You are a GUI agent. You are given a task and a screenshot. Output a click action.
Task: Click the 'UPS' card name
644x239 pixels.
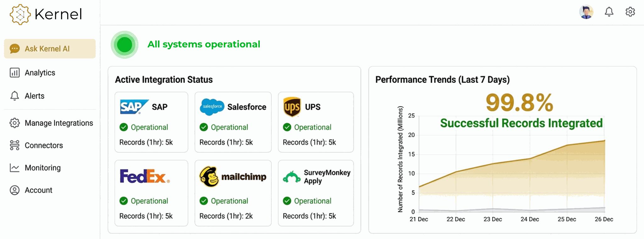tap(313, 107)
